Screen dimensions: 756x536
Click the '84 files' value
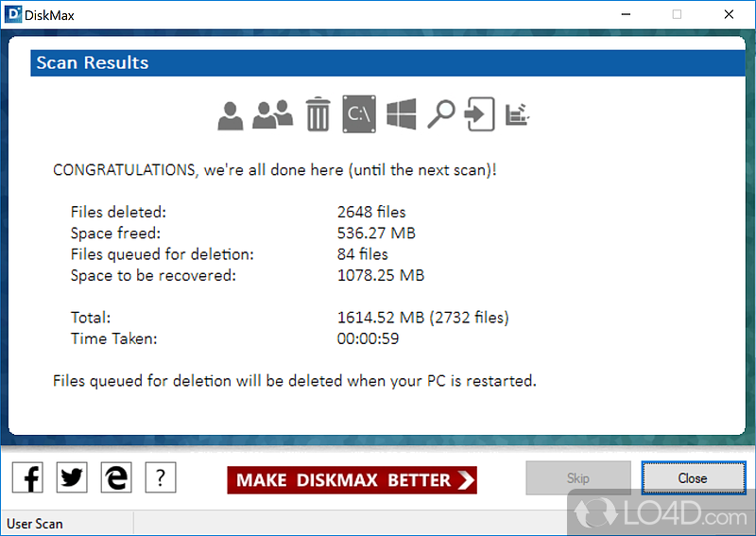[x=362, y=254]
